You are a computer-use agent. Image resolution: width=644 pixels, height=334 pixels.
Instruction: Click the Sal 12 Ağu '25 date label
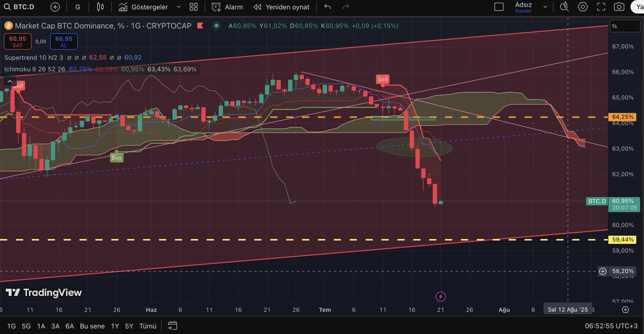click(568, 310)
